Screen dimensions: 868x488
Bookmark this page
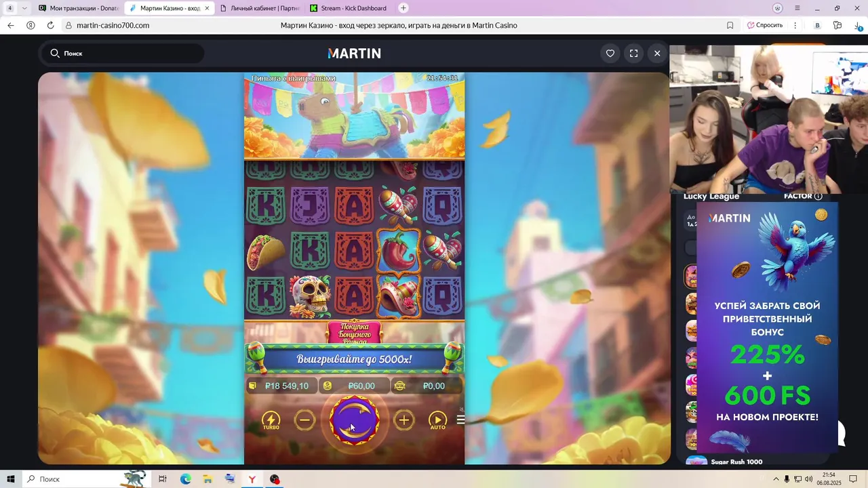[730, 25]
